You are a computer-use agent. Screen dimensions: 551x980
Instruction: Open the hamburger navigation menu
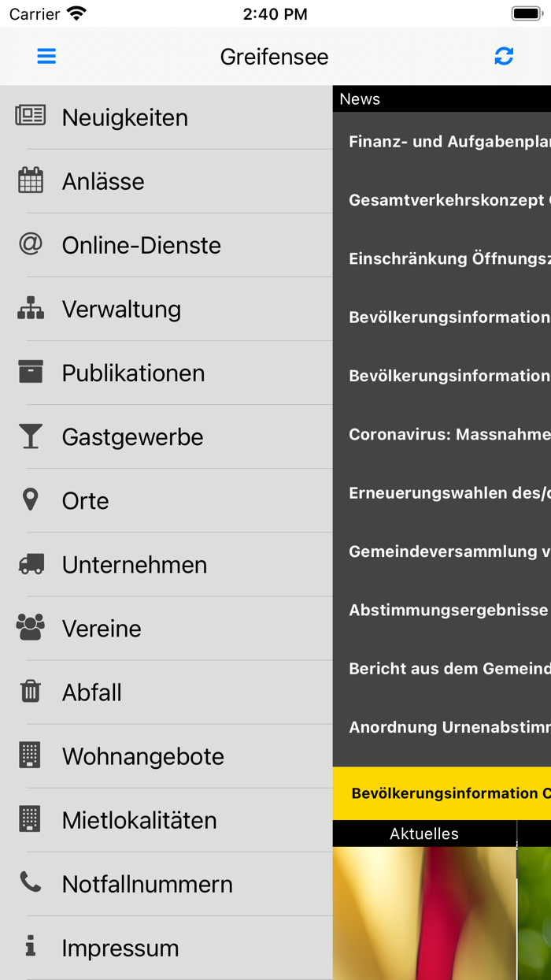coord(46,56)
